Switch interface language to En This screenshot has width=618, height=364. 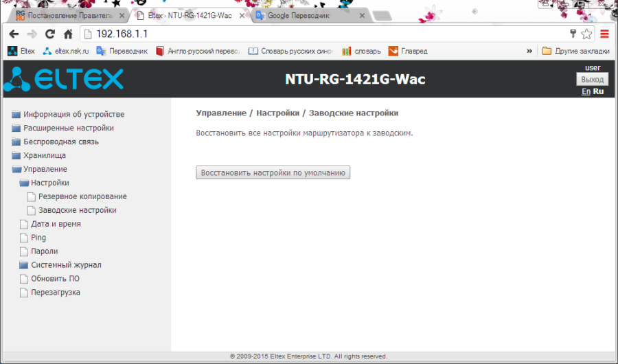point(586,91)
